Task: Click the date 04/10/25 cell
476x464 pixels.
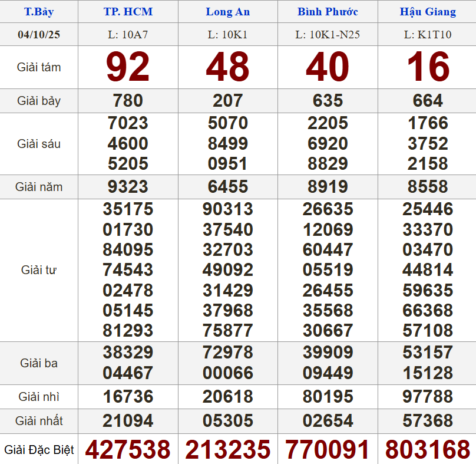Action: tap(39, 35)
